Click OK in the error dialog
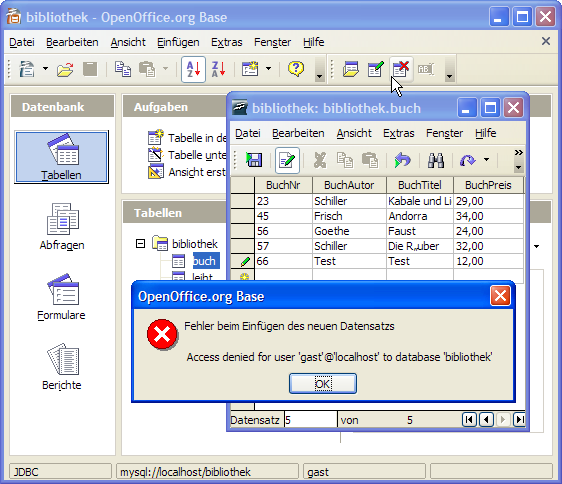Screen dimensions: 562x484 pos(323,384)
